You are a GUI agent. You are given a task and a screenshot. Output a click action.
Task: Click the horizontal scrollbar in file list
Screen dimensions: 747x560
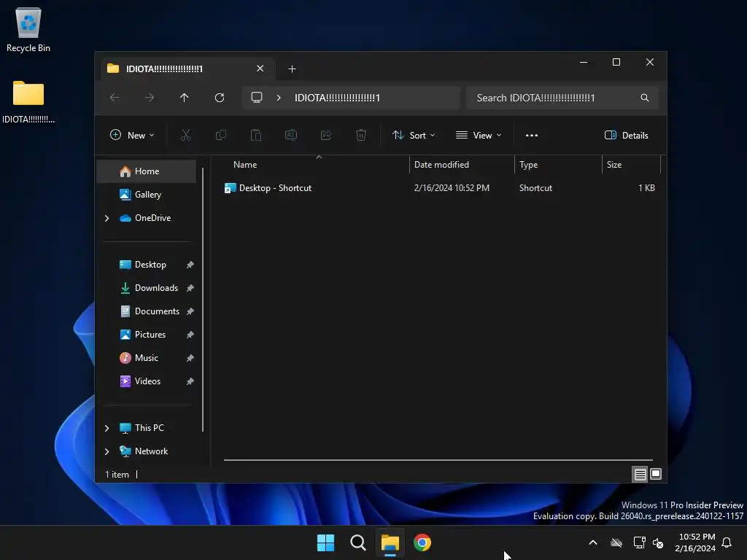[x=438, y=460]
